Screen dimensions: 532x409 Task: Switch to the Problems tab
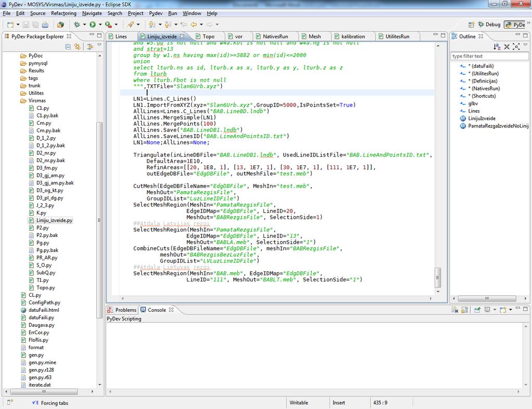[122, 310]
